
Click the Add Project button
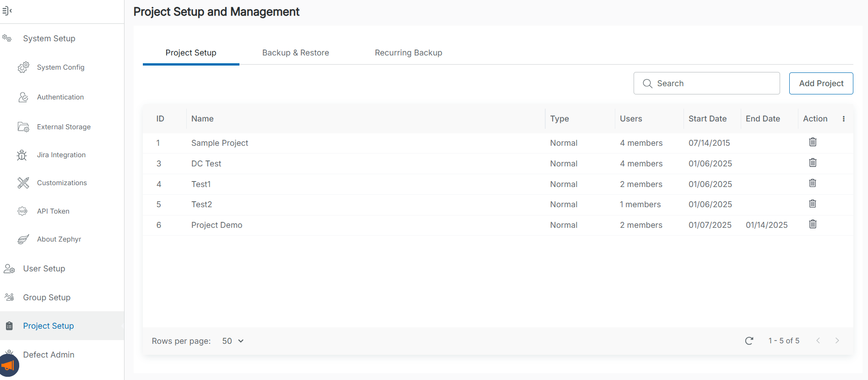(821, 83)
